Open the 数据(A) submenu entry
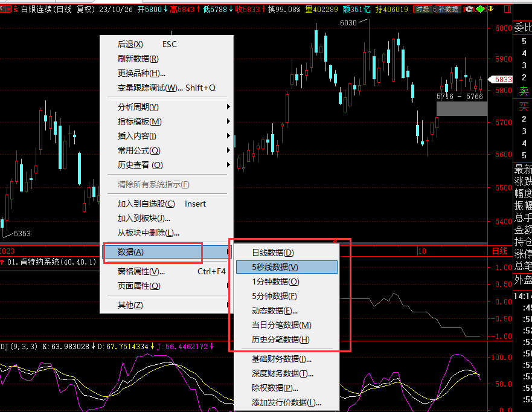532x412 pixels. tap(167, 252)
